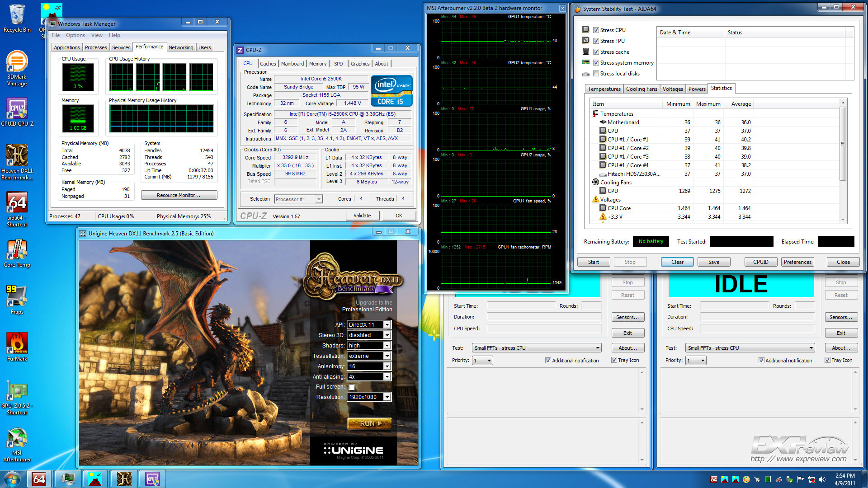Image resolution: width=868 pixels, height=488 pixels.
Task: Open the Anti-aliasing dropdown
Action: point(369,376)
